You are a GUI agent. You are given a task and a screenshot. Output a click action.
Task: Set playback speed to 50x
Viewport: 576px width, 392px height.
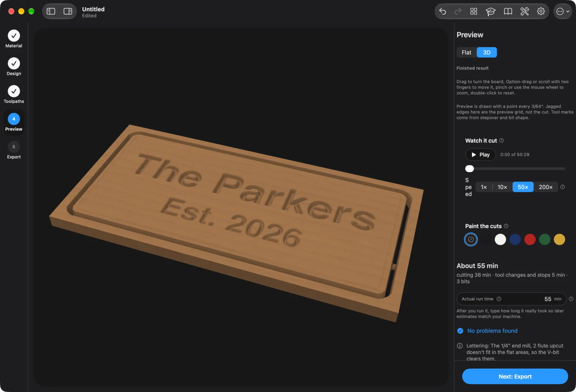pos(523,187)
